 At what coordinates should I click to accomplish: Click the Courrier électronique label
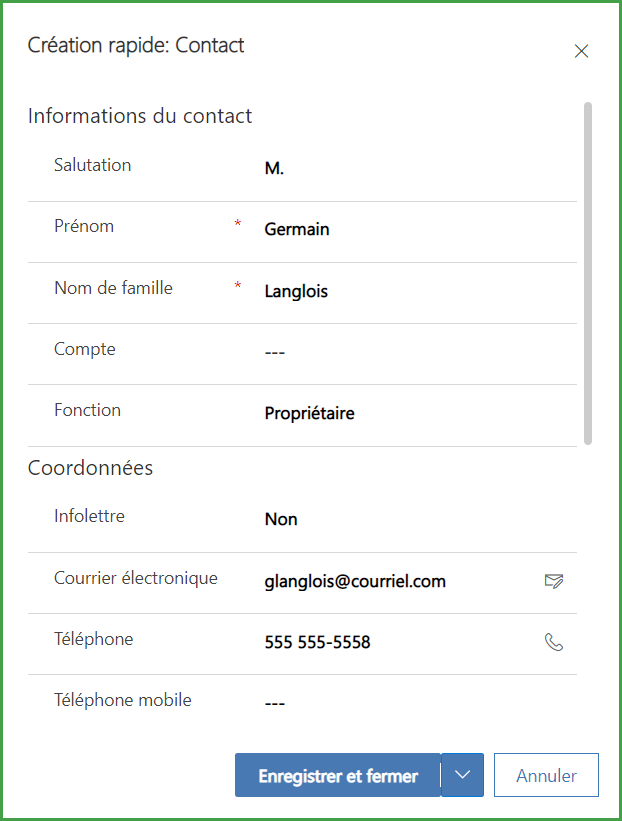(x=136, y=578)
